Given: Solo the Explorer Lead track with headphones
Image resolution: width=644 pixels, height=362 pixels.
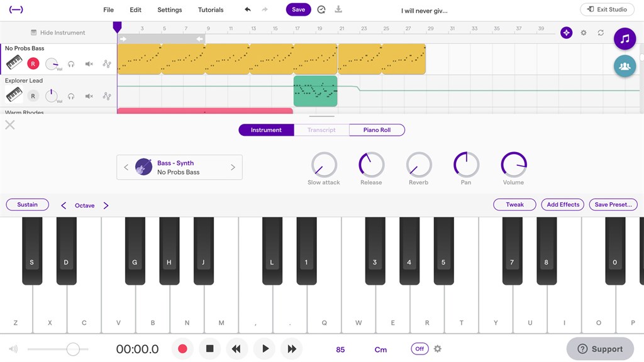Looking at the screenshot, I should (x=71, y=96).
